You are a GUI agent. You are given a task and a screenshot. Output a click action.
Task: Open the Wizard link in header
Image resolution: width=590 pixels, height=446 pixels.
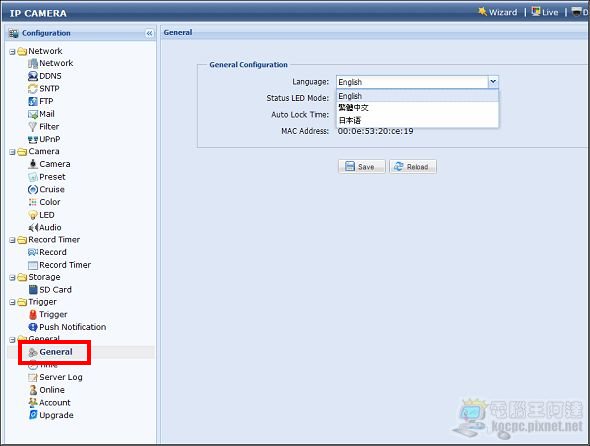[x=498, y=12]
